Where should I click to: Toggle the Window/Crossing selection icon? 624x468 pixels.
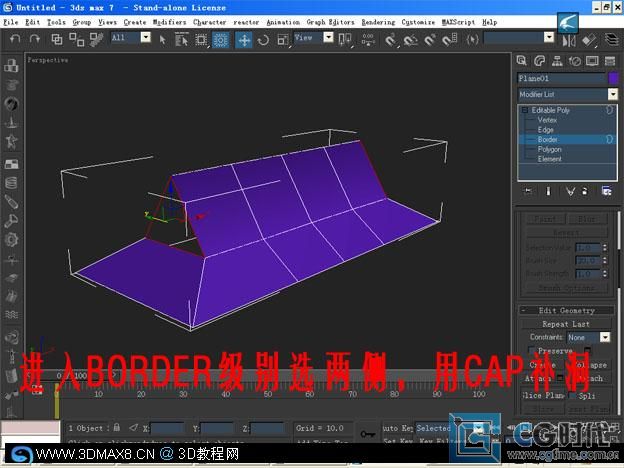tap(220, 39)
